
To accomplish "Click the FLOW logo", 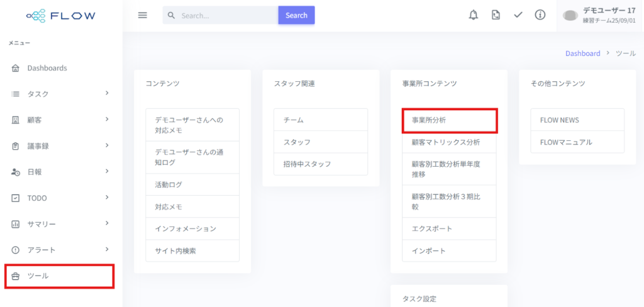I will 61,15.
